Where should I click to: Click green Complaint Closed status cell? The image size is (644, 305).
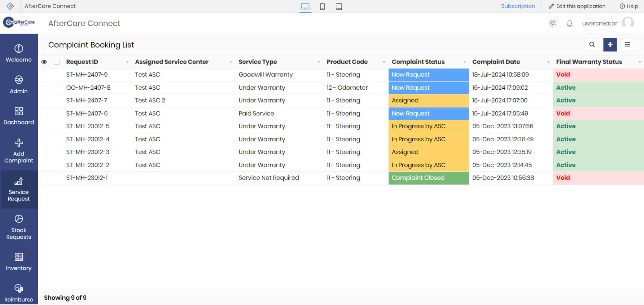click(x=428, y=178)
